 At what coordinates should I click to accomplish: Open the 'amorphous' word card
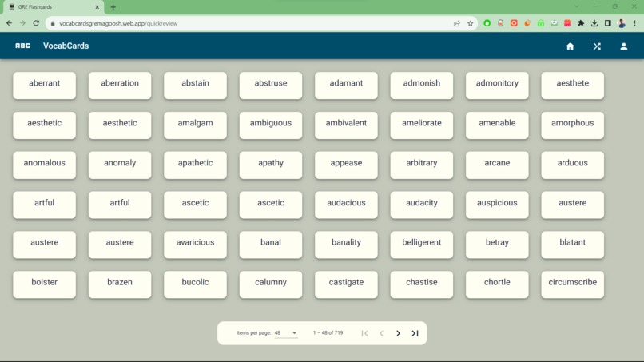[x=573, y=125]
